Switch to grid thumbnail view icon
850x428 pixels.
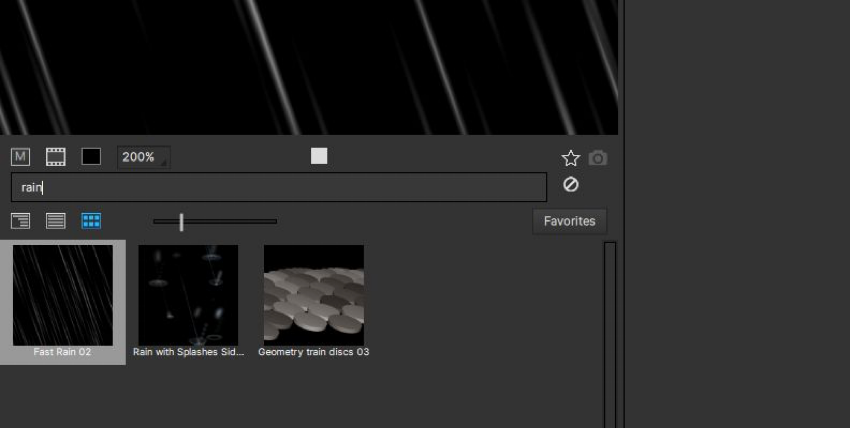91,221
